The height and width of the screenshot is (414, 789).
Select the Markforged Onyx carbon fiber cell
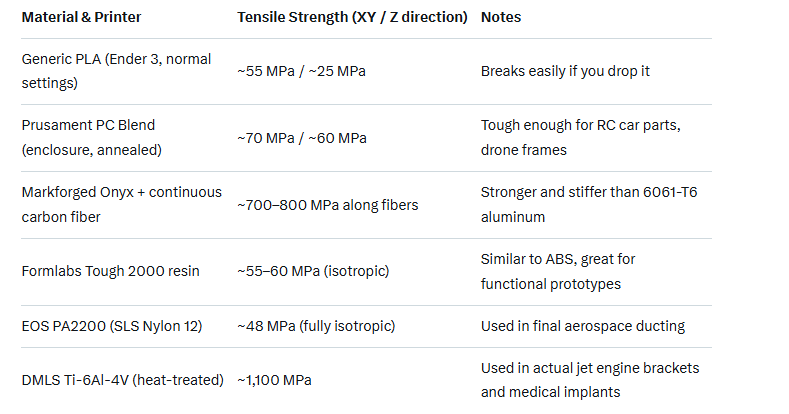pyautogui.click(x=121, y=204)
